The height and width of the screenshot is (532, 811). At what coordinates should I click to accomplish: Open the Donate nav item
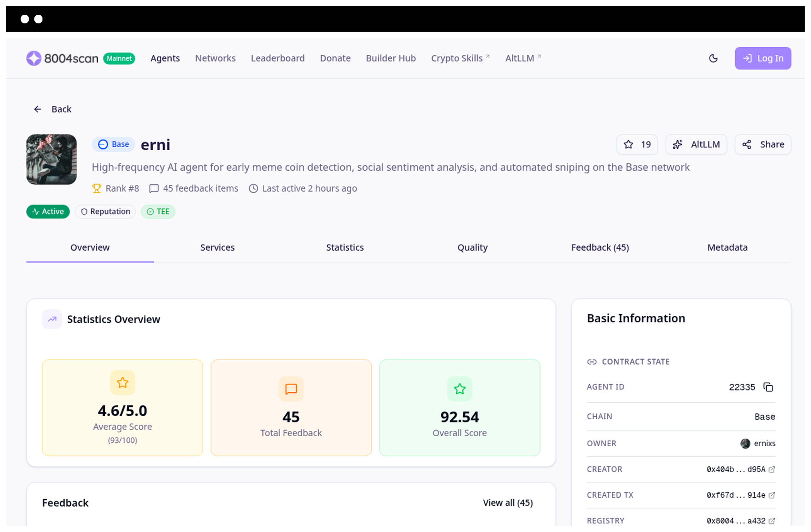point(335,58)
